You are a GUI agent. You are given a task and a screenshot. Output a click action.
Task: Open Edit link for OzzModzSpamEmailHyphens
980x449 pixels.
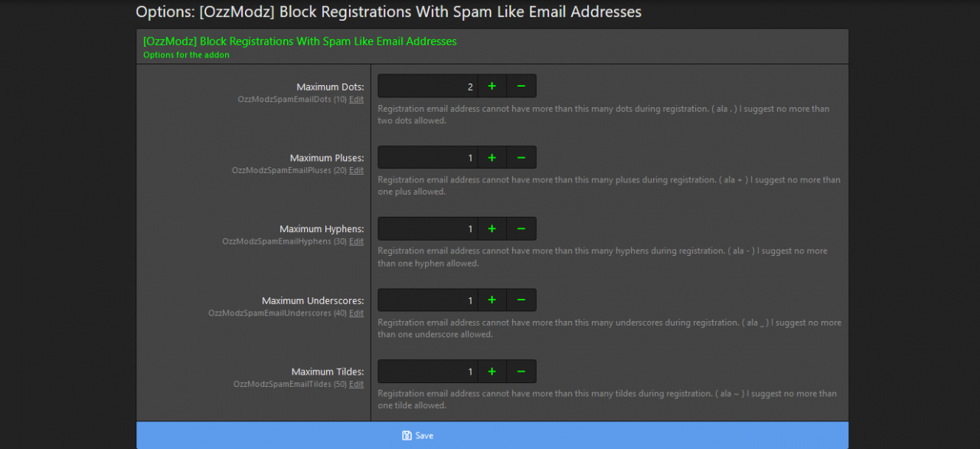point(356,242)
